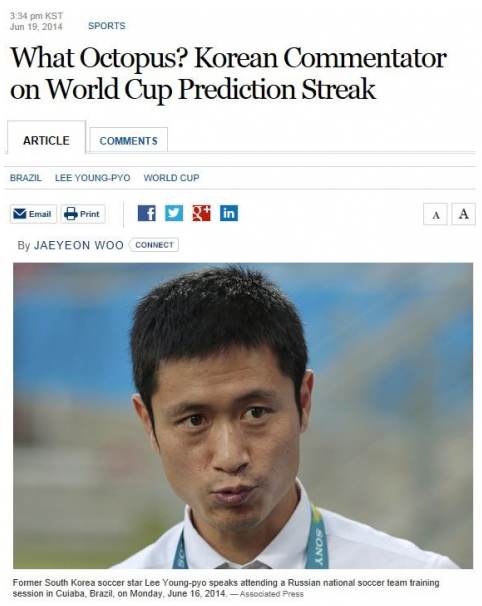Image resolution: width=482 pixels, height=606 pixels.
Task: Open the Sports section link
Action: [x=107, y=26]
